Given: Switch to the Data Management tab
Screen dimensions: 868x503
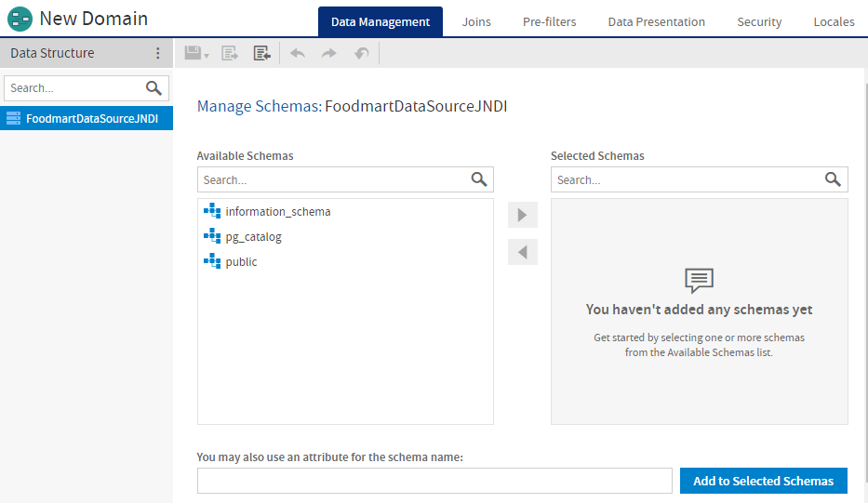Looking at the screenshot, I should (381, 21).
